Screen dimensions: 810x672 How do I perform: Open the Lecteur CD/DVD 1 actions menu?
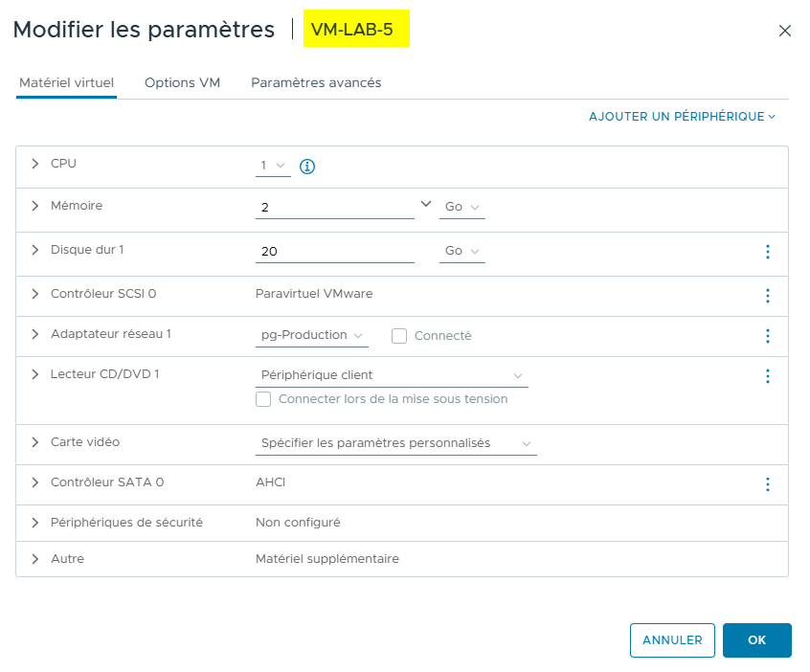pyautogui.click(x=767, y=375)
